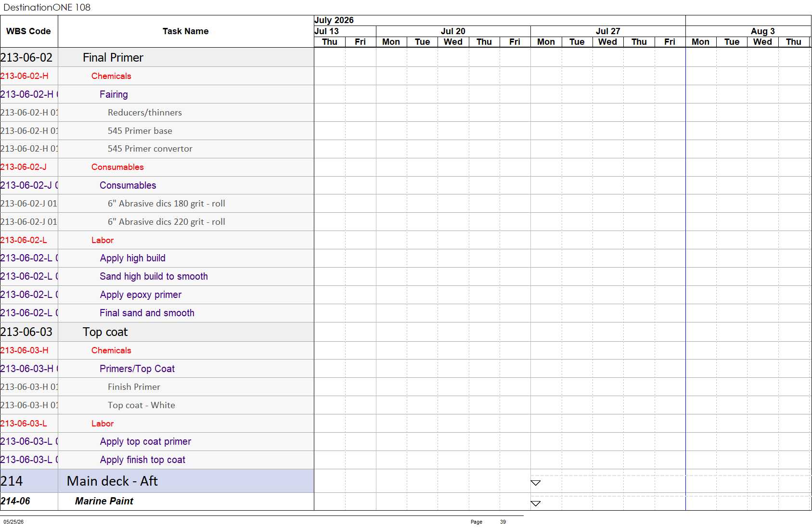Click WBS code 213-06-02-L
Screen dimensions: 812x528
[24, 240]
